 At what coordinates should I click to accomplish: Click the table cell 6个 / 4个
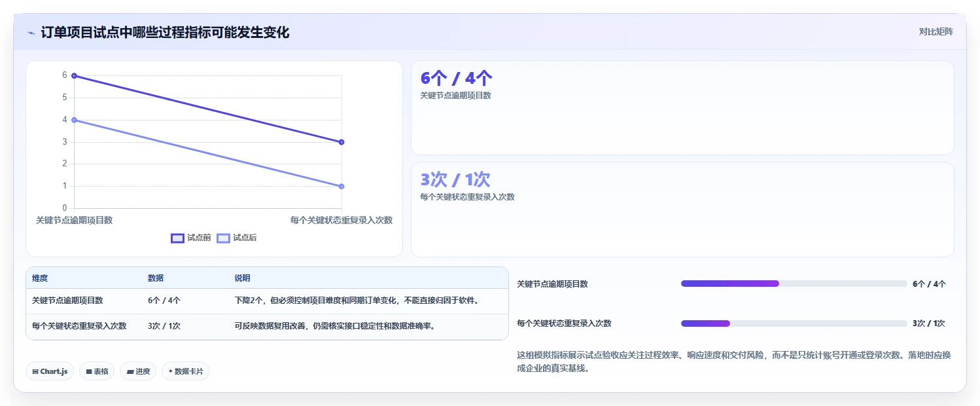tap(164, 301)
